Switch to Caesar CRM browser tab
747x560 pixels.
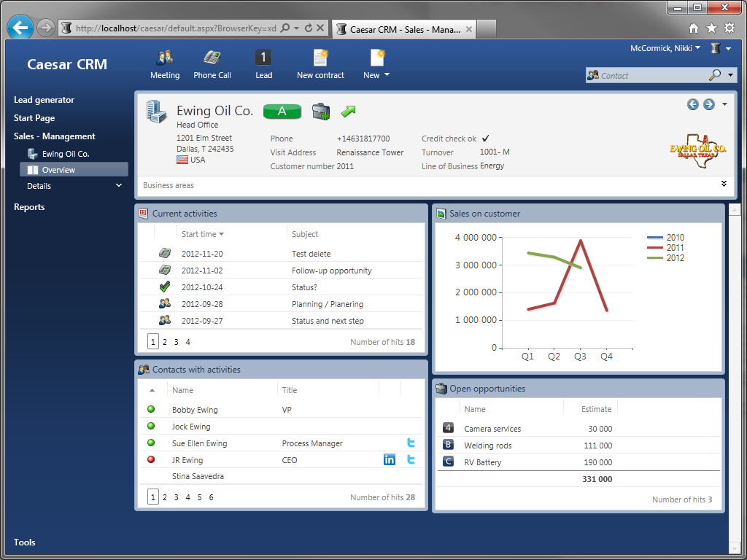404,29
